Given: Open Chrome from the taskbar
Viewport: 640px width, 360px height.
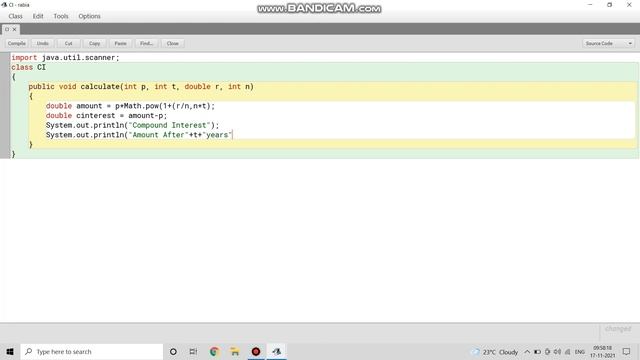Looking at the screenshot, I should click(x=214, y=351).
